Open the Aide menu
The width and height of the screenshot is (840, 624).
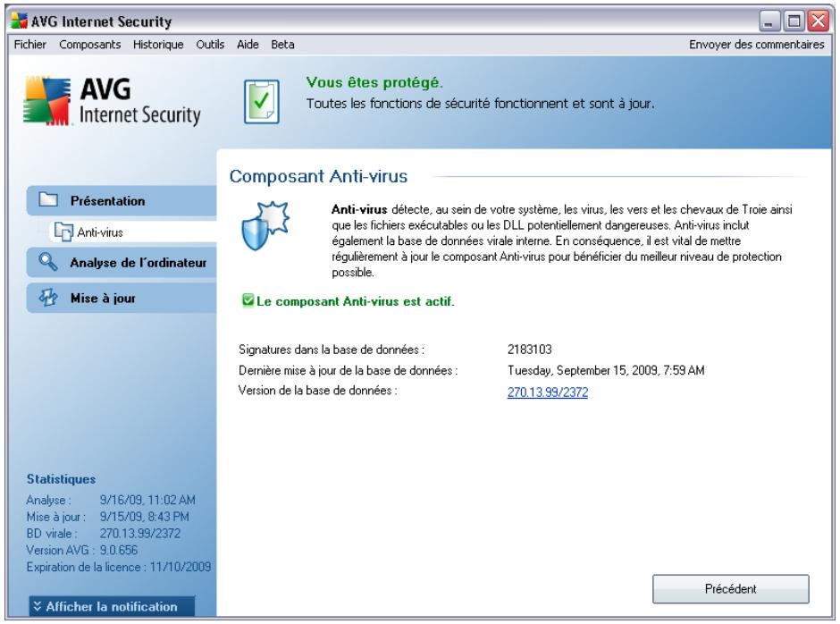[x=248, y=45]
